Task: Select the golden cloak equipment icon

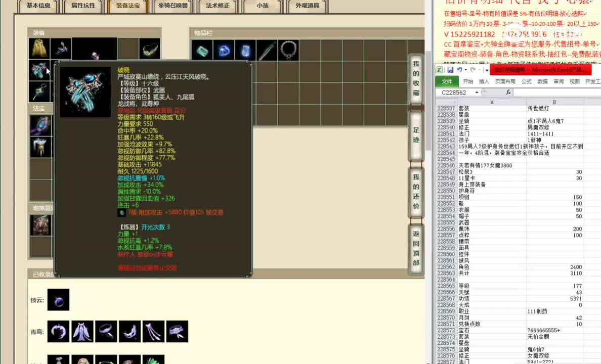Action: [x=39, y=49]
